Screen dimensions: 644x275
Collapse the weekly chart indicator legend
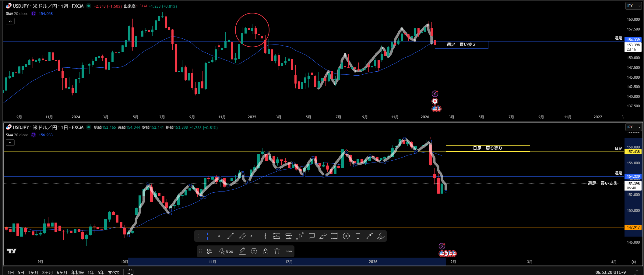click(x=10, y=21)
